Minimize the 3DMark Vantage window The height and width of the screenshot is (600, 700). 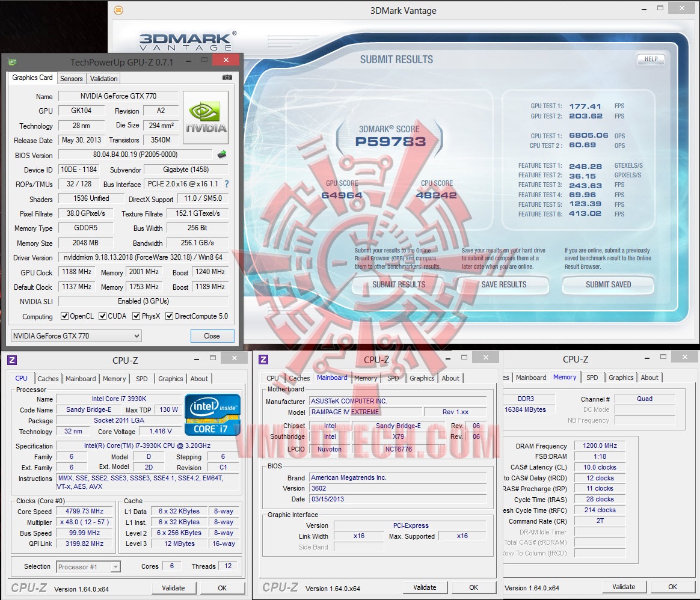point(643,9)
